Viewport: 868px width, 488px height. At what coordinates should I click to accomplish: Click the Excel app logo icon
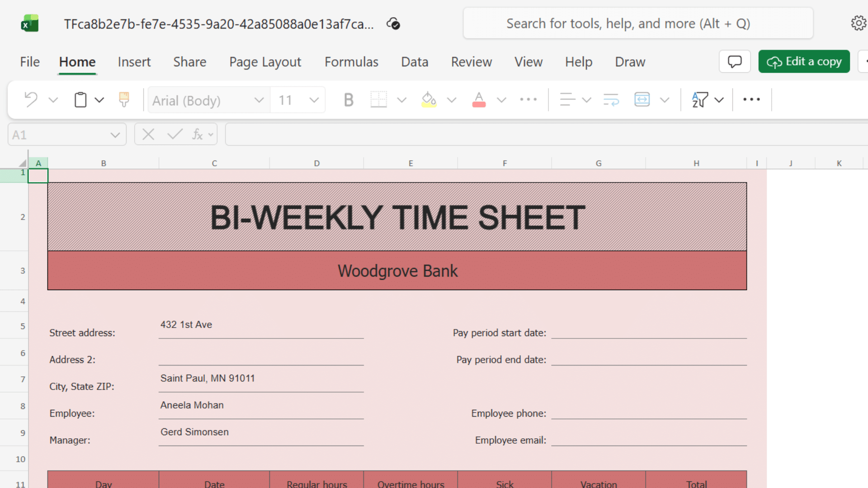[x=30, y=23]
